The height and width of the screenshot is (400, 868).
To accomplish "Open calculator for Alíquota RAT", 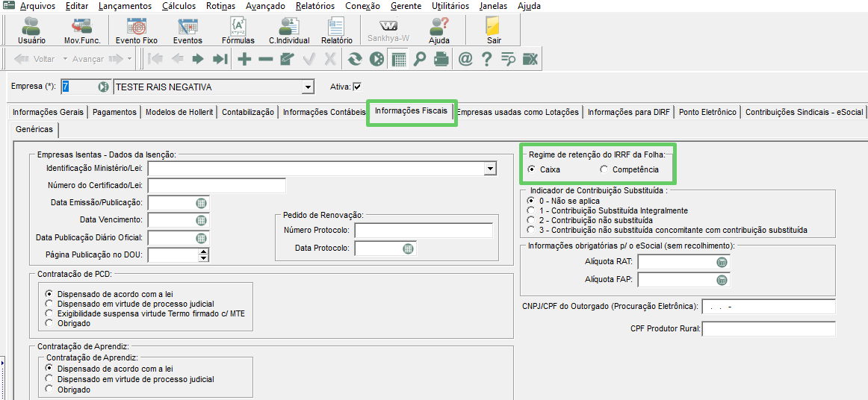I will click(722, 262).
